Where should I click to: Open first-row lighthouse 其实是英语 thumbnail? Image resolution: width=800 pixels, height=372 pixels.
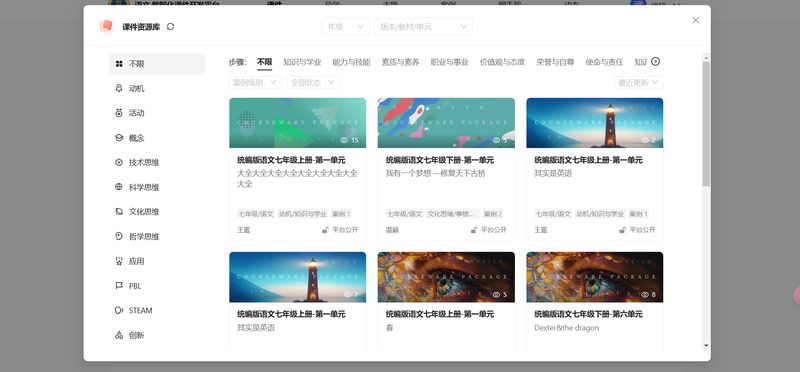(594, 123)
